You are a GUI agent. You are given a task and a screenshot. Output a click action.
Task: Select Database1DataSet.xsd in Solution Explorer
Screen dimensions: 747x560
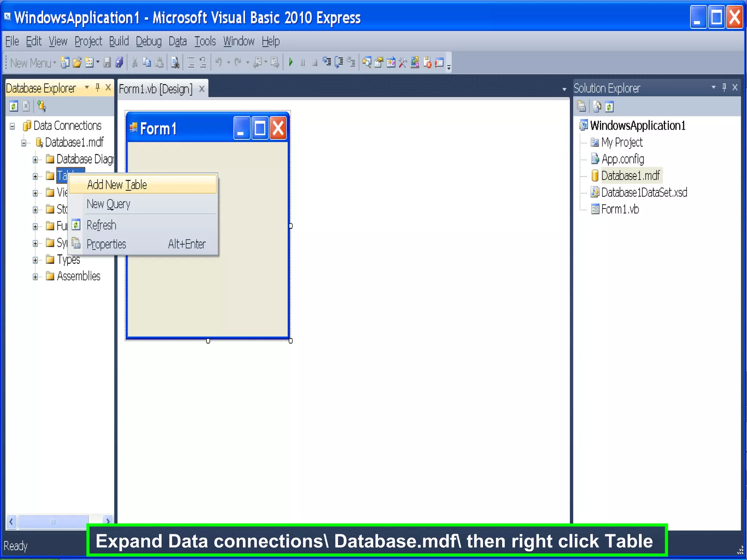643,192
